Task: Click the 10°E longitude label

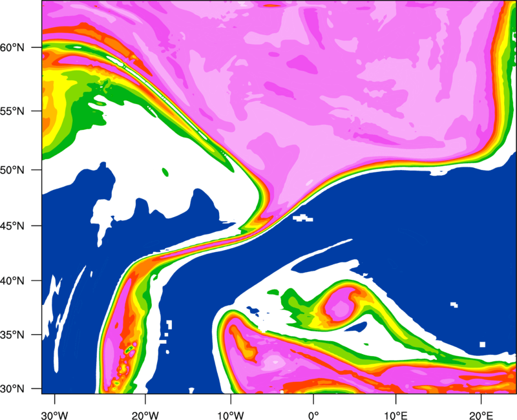Action: [x=396, y=415]
